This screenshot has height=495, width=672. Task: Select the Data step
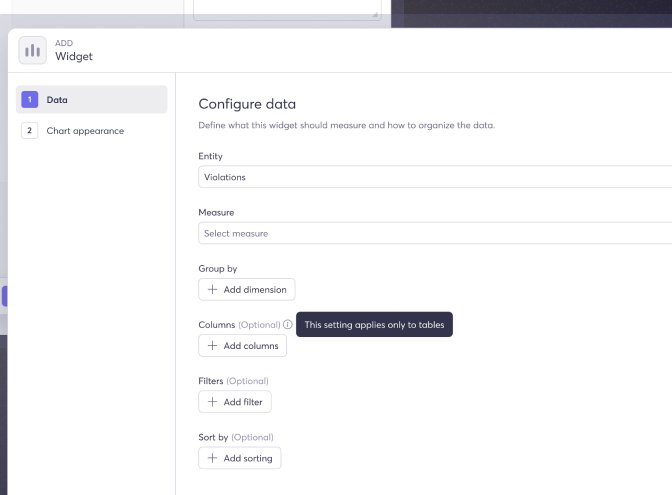tap(92, 99)
